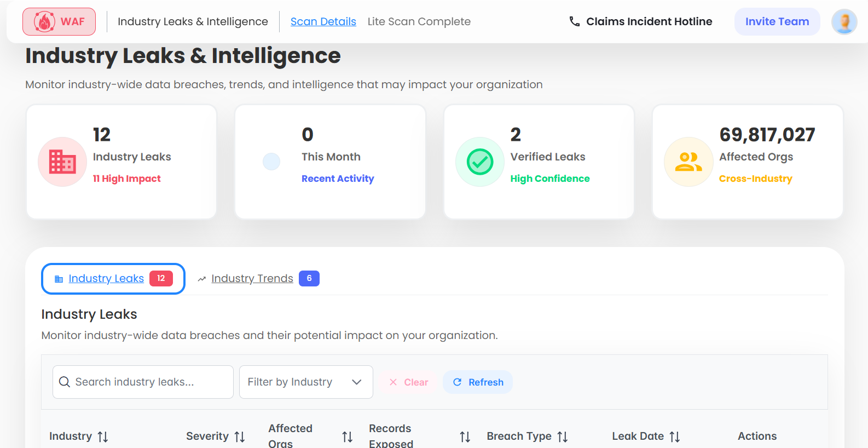Sort by Leak Date column arrows
The image size is (868, 448).
pyautogui.click(x=675, y=436)
